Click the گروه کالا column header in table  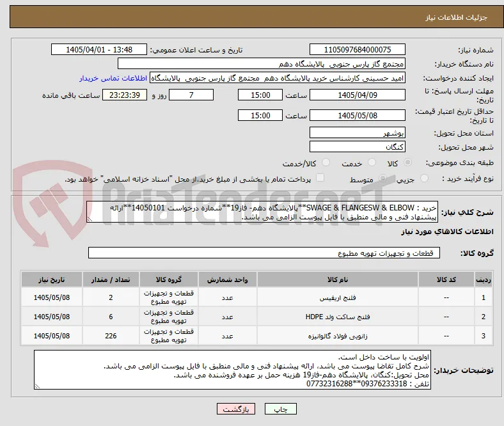[169, 280]
